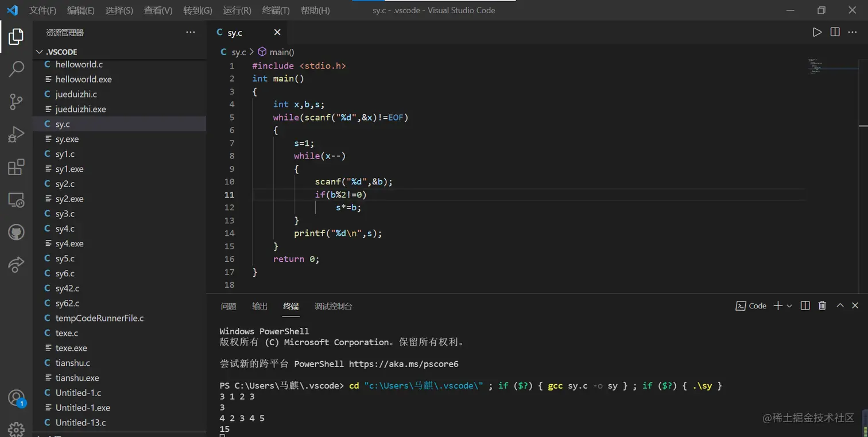Open sy1.c in the file explorer
This screenshot has width=868, height=437.
point(119,154)
